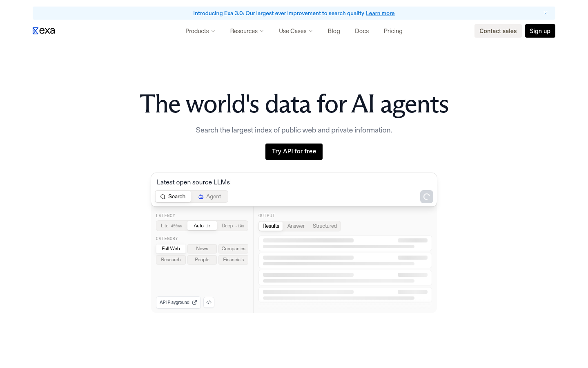
Task: Click the Contact sales button
Action: pyautogui.click(x=498, y=31)
